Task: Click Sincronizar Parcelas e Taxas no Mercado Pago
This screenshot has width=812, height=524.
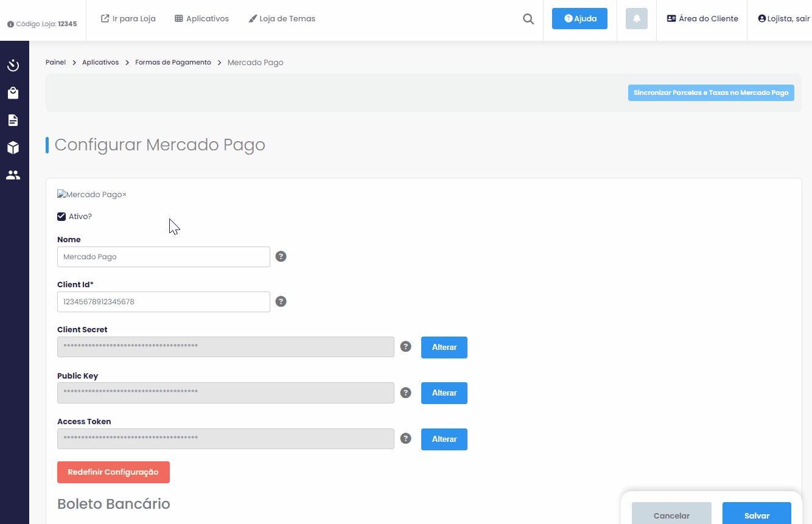Action: click(x=711, y=93)
